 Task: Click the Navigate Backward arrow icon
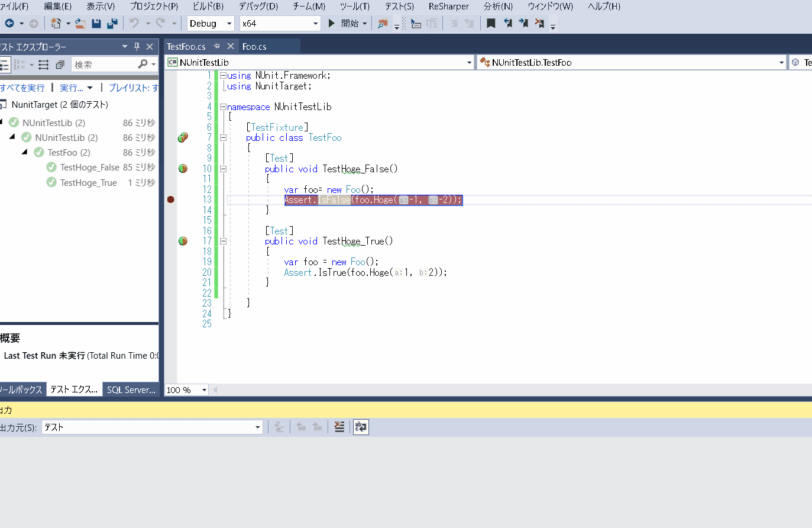(9, 24)
